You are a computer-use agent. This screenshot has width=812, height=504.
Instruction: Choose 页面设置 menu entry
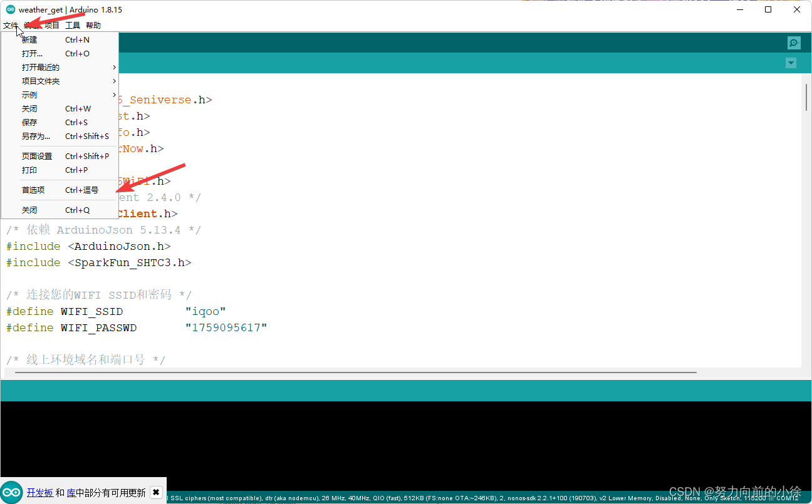pos(60,156)
